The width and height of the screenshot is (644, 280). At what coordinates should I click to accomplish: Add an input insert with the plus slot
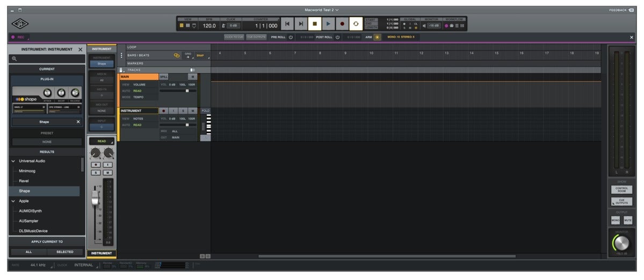[x=102, y=127]
